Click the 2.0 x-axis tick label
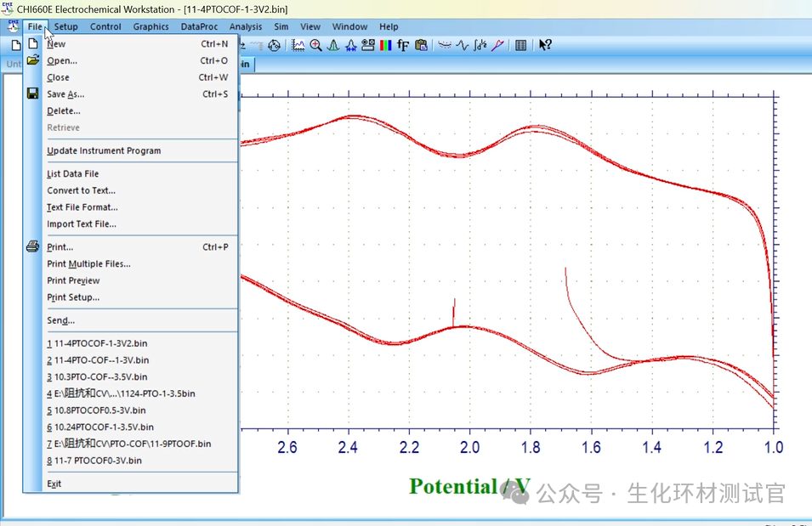812x526 pixels. click(469, 447)
